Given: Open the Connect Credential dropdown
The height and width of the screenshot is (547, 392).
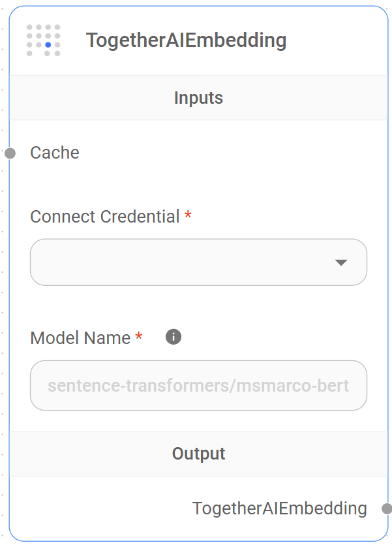Looking at the screenshot, I should point(198,262).
